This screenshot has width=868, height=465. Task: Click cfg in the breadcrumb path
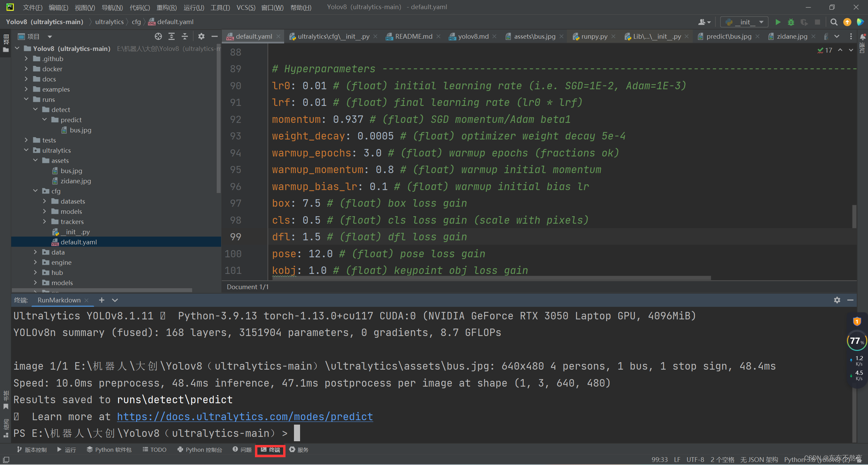click(136, 22)
